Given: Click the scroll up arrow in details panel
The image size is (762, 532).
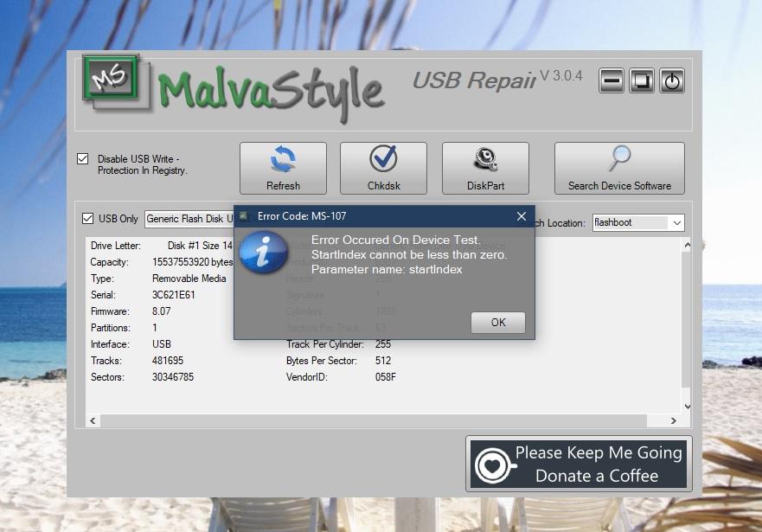Looking at the screenshot, I should click(x=687, y=246).
